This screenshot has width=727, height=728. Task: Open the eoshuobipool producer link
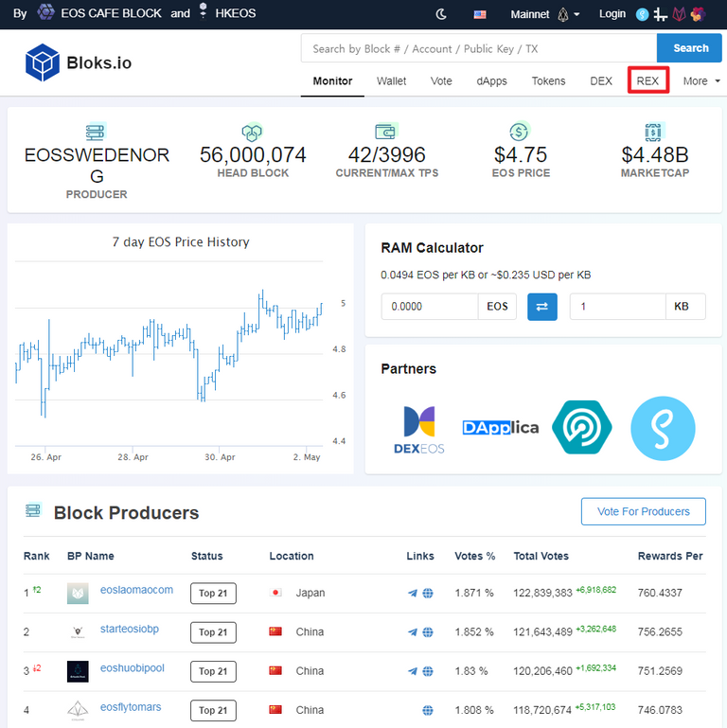pos(133,667)
